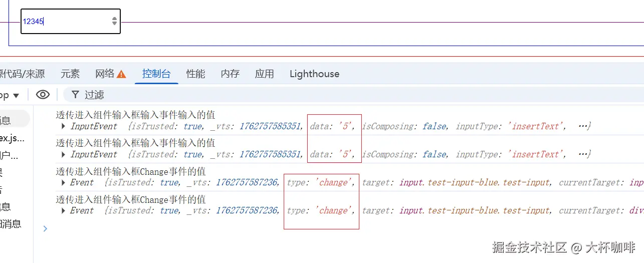Increase the number input with the up spinner
This screenshot has height=263, width=644.
115,19
